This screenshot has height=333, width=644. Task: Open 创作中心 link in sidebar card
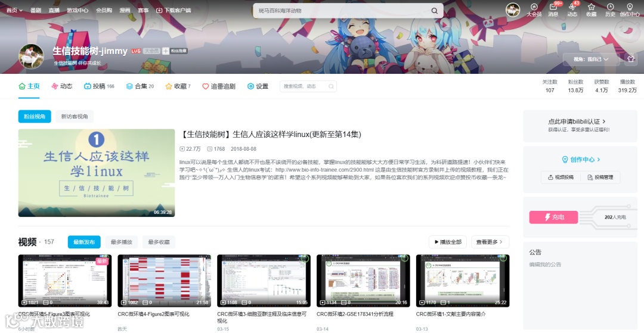(x=581, y=160)
